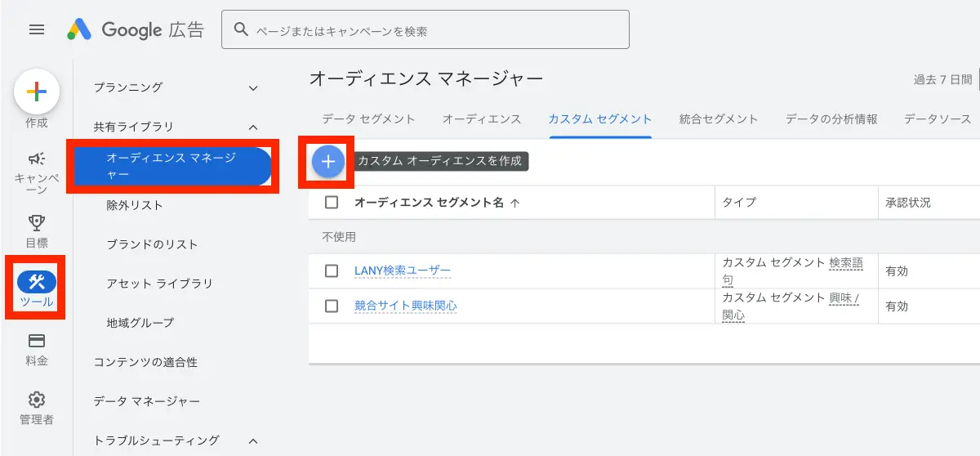Check the 競合サイト興味関心 row checkbox

pos(332,306)
